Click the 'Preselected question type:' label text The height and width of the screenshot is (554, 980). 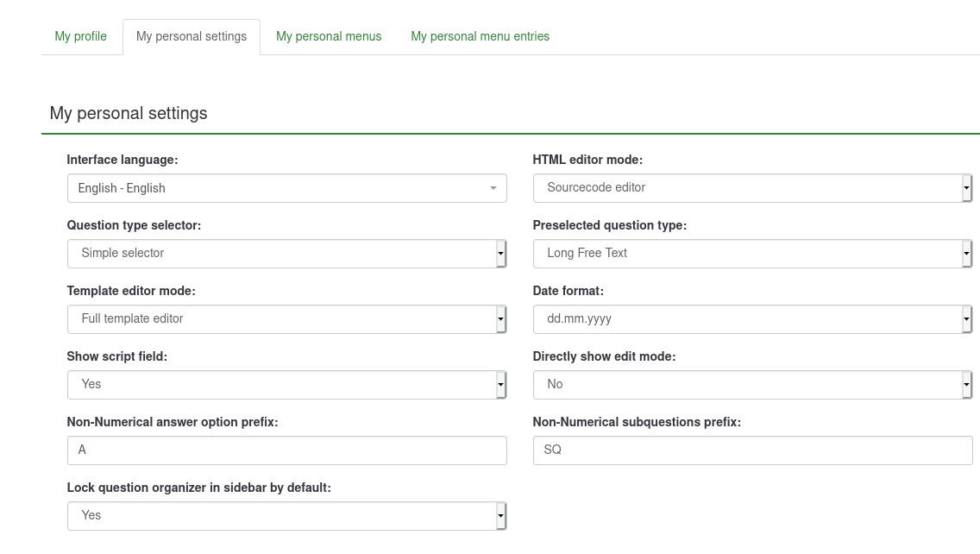pos(610,225)
